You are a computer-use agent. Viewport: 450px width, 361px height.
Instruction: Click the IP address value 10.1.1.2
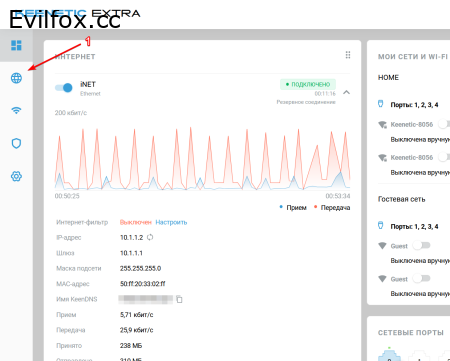pos(131,238)
